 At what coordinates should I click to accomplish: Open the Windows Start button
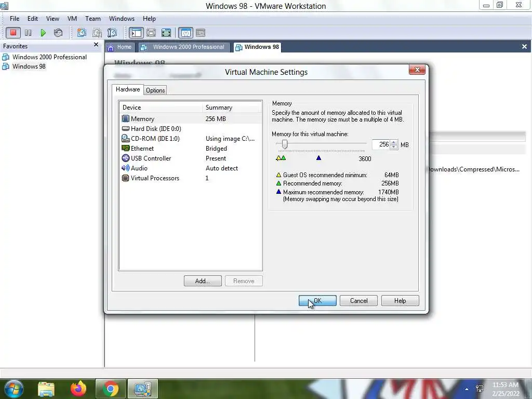[14, 389]
